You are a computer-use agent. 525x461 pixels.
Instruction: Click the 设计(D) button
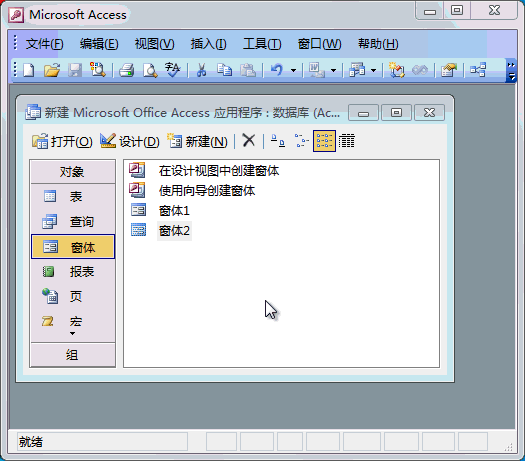(x=130, y=141)
